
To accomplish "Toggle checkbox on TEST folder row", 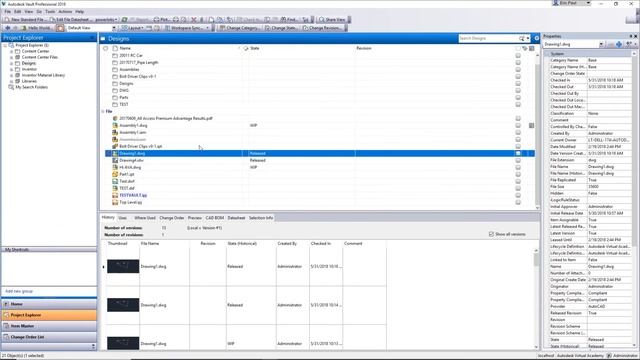I will (518, 104).
